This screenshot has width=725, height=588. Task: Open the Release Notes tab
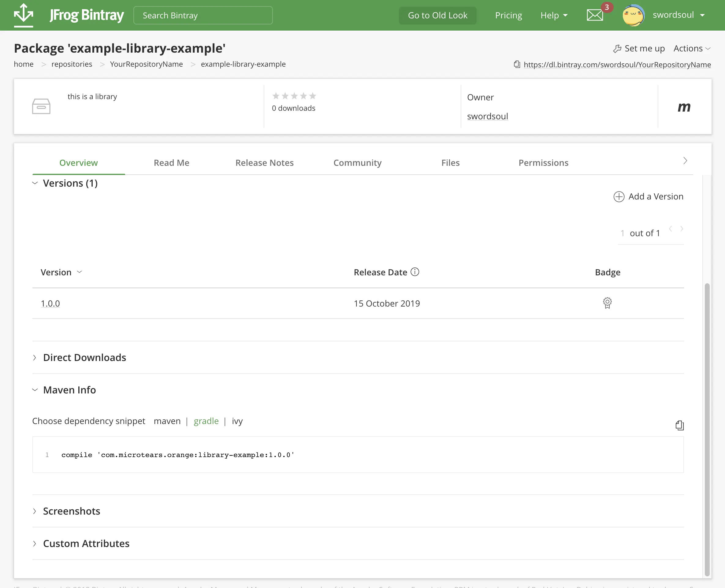coord(264,162)
